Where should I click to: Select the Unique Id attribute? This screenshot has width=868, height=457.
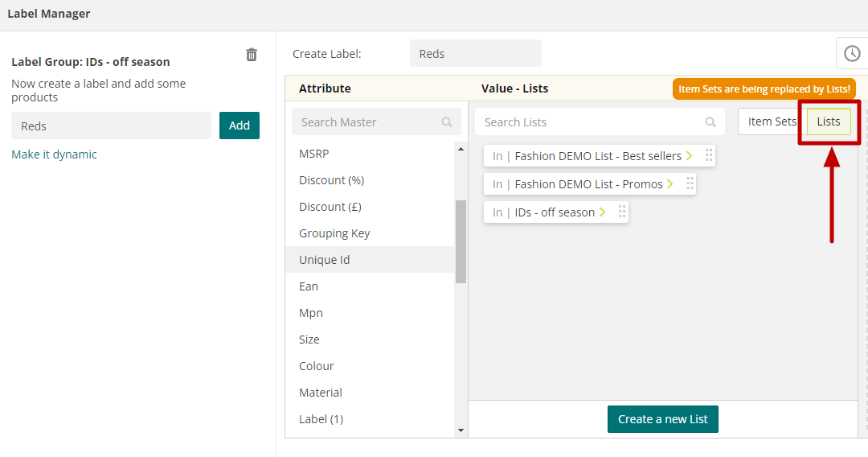click(325, 260)
